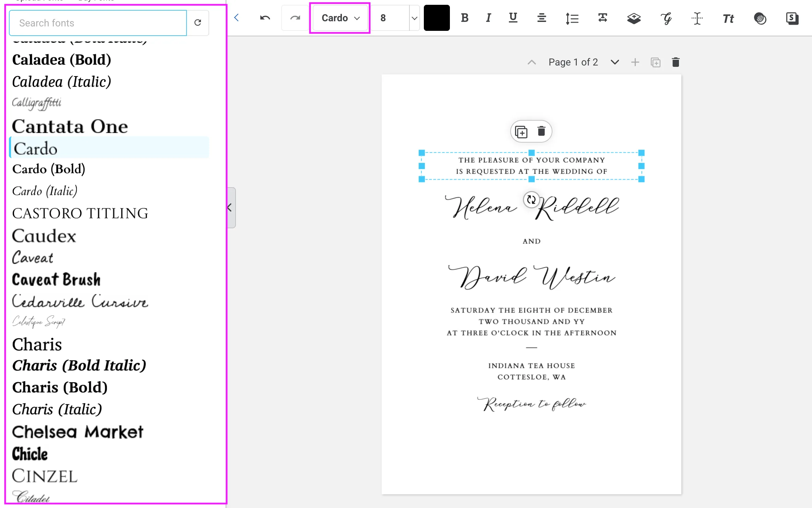
Task: Open the layer arrangement options
Action: pos(634,18)
